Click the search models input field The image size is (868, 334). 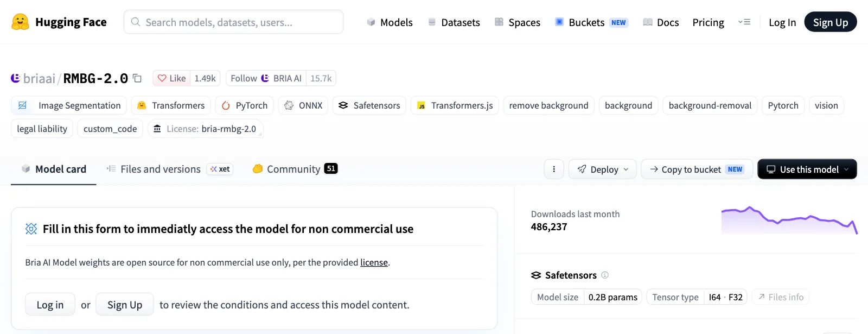pos(234,22)
